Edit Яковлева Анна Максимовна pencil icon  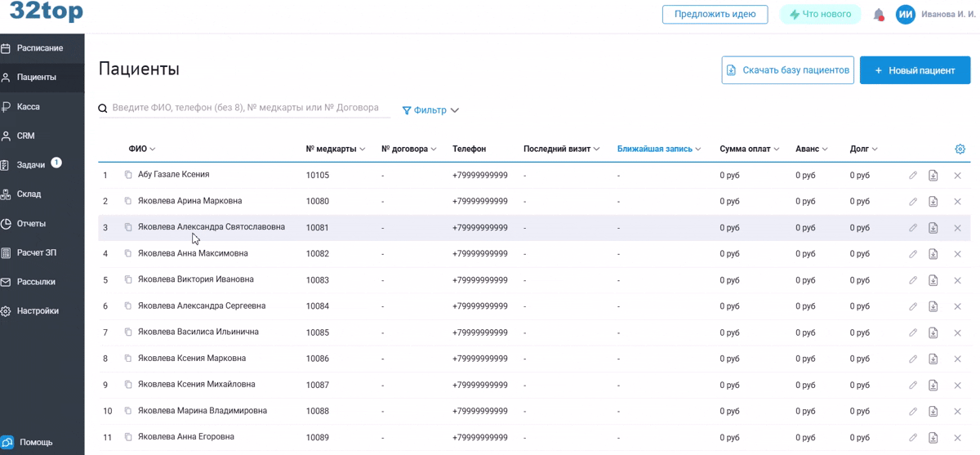click(913, 254)
